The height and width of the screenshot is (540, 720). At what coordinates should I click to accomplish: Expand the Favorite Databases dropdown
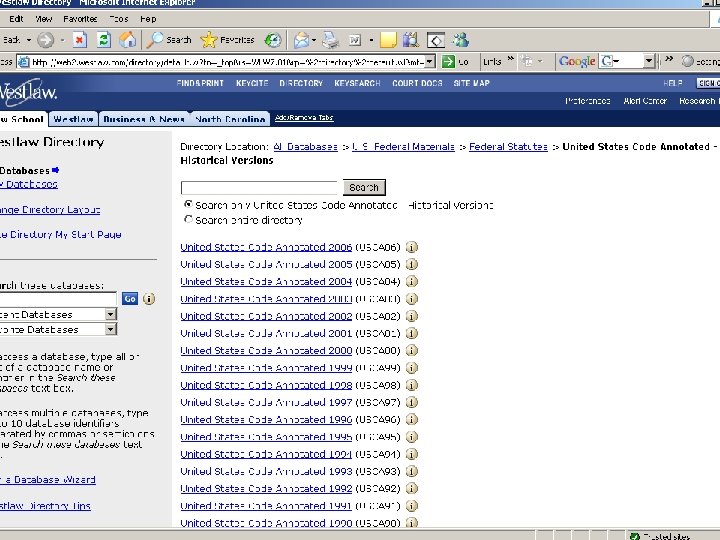(x=111, y=329)
